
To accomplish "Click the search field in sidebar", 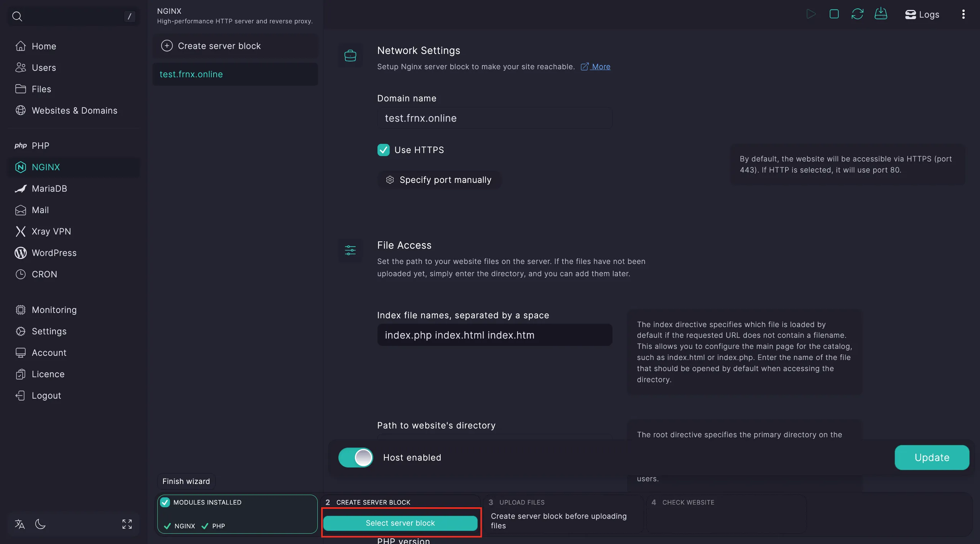I will (73, 16).
